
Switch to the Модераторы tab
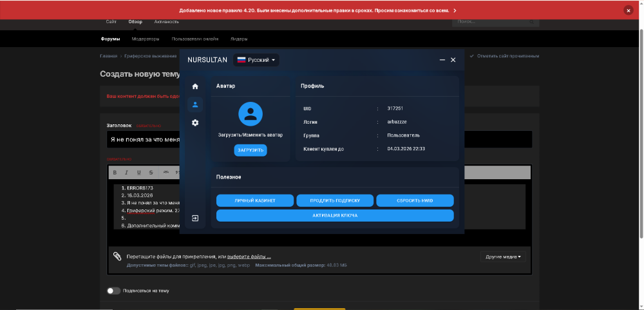point(146,39)
